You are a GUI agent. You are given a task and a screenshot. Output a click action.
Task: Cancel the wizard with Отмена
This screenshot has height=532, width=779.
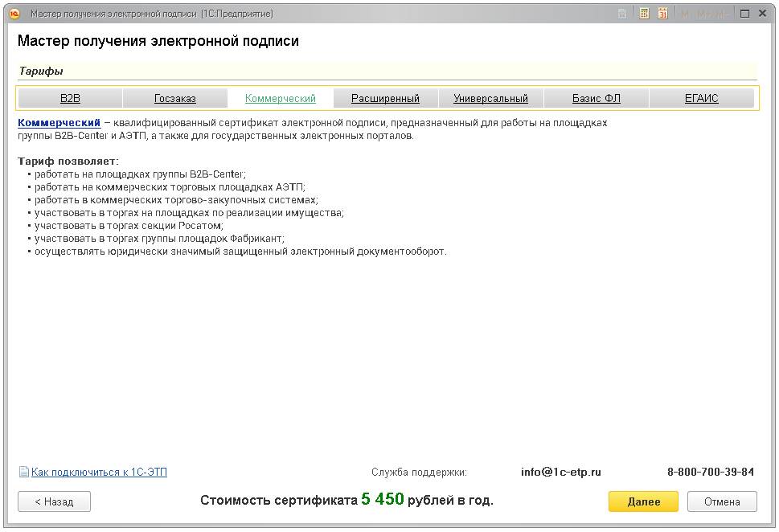(722, 501)
